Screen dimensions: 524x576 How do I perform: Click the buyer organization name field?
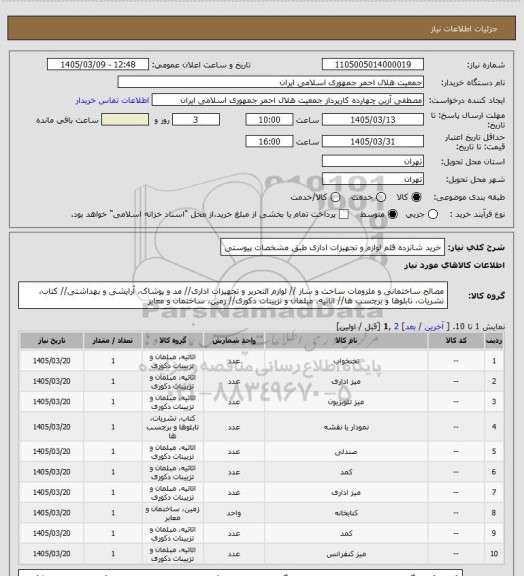[x=270, y=82]
